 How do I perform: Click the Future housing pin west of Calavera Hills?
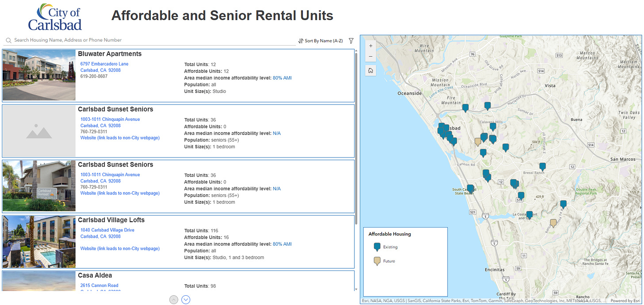click(478, 141)
